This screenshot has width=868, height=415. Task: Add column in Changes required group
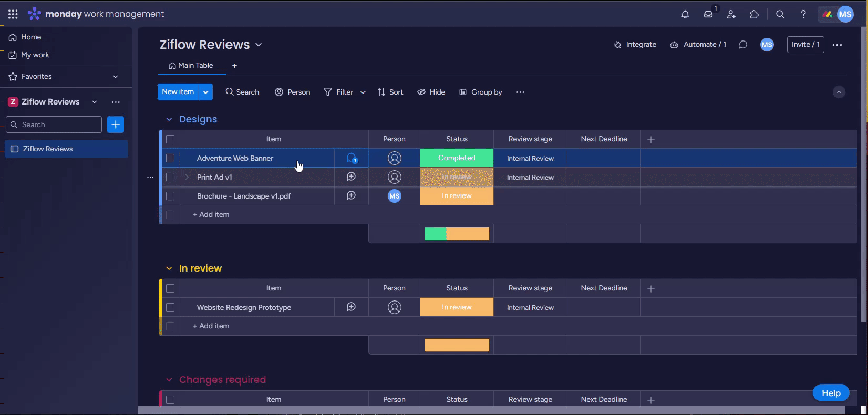pyautogui.click(x=651, y=400)
